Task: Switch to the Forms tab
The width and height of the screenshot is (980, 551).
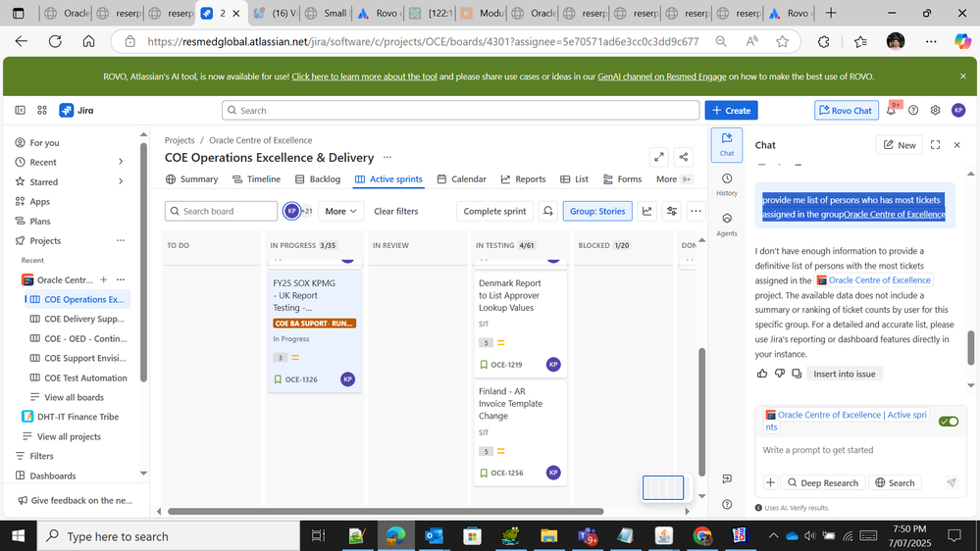Action: click(623, 178)
